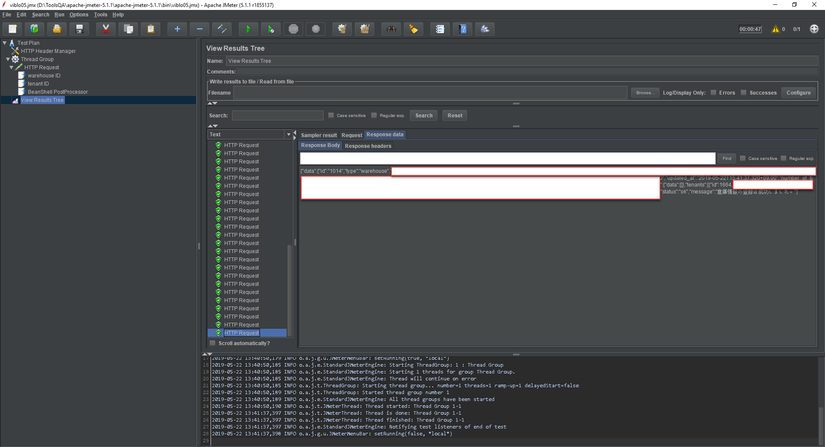Open the Text renderer dropdown
The width and height of the screenshot is (825, 447).
(289, 134)
